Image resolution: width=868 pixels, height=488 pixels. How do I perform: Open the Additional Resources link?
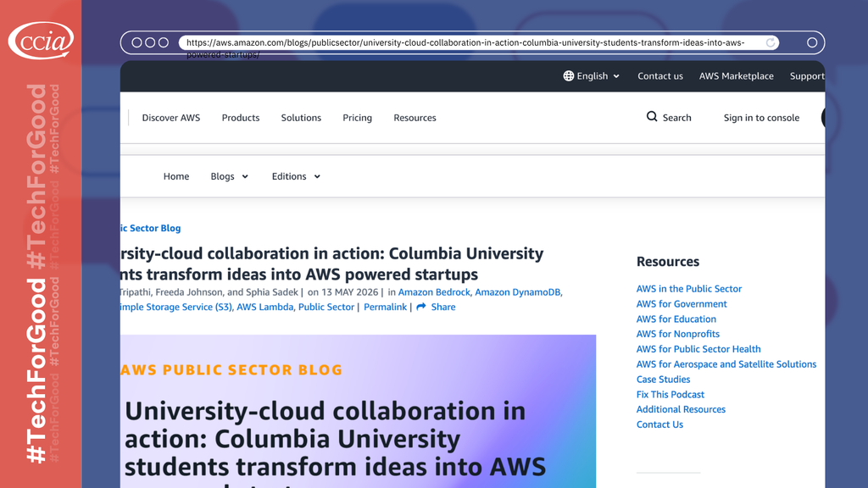681,409
